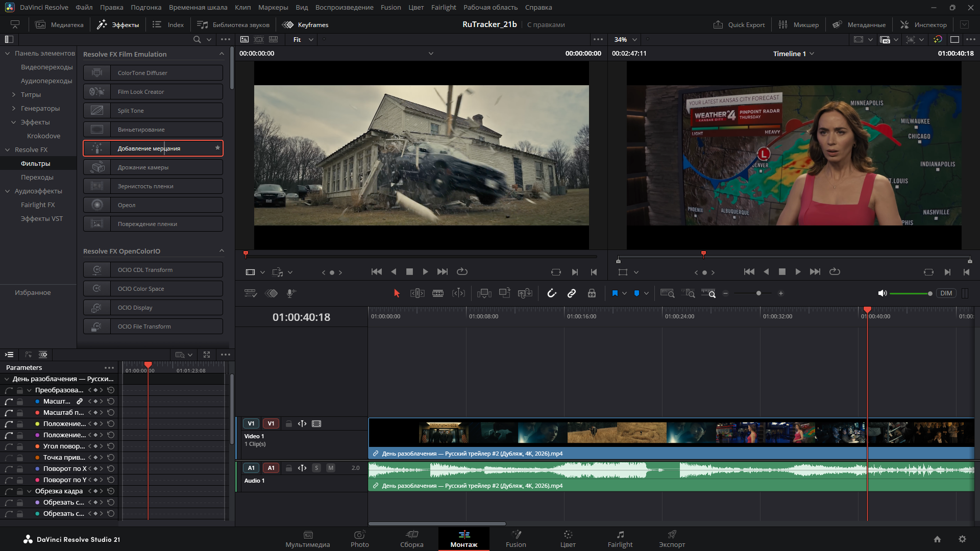Switch to the Цвет page tab
Viewport: 980px width, 551px height.
click(568, 539)
